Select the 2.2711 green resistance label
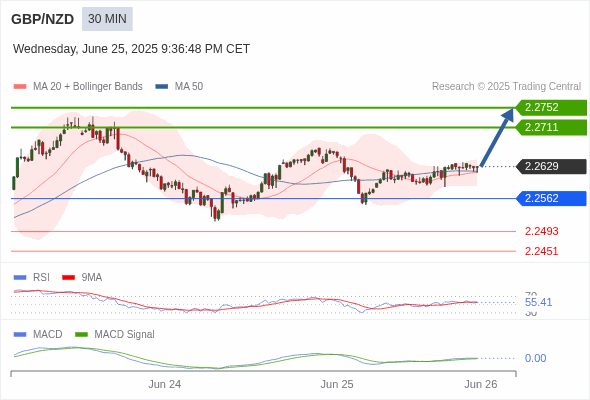590x400 pixels. 551,128
